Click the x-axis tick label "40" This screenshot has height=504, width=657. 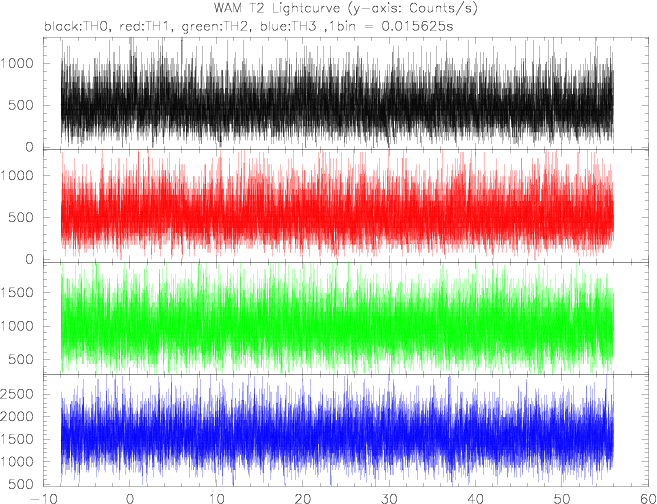click(475, 499)
